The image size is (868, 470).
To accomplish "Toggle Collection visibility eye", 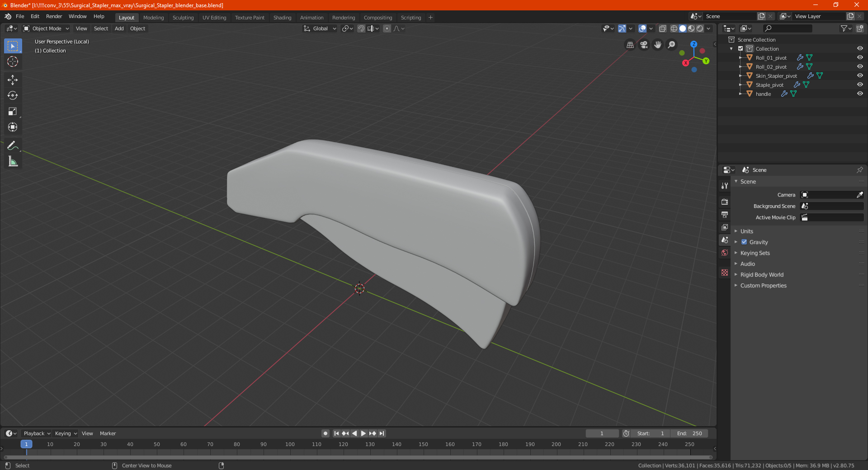I will pos(860,48).
